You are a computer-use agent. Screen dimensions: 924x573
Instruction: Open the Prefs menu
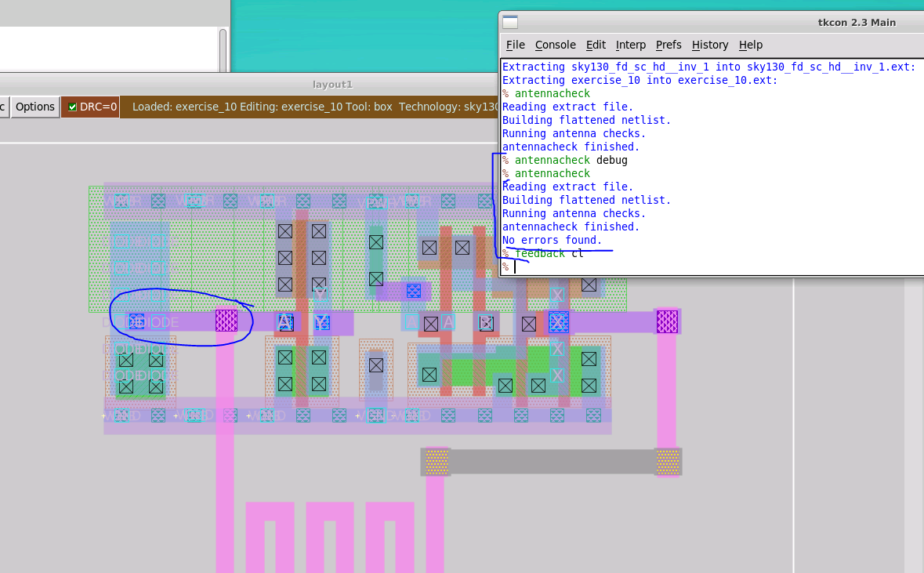click(669, 45)
